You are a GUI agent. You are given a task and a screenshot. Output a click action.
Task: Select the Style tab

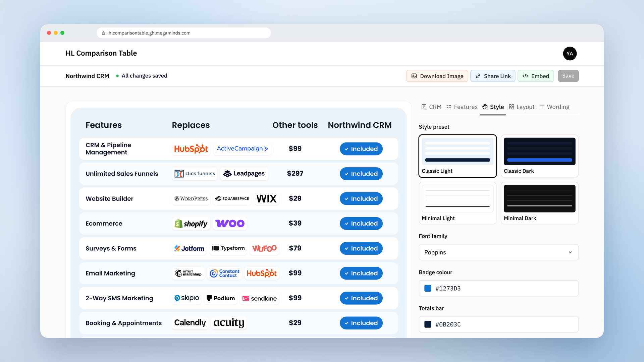click(x=493, y=107)
